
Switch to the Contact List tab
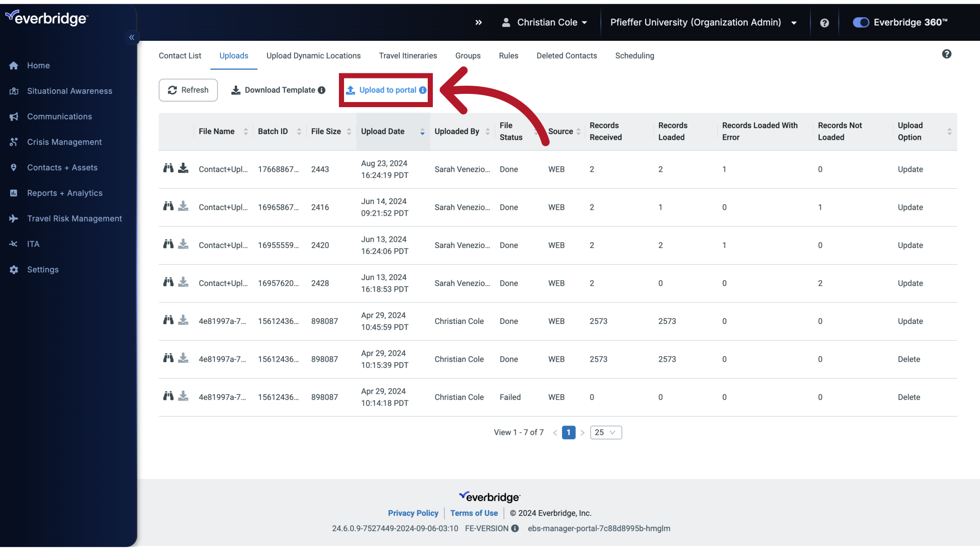[x=180, y=56]
